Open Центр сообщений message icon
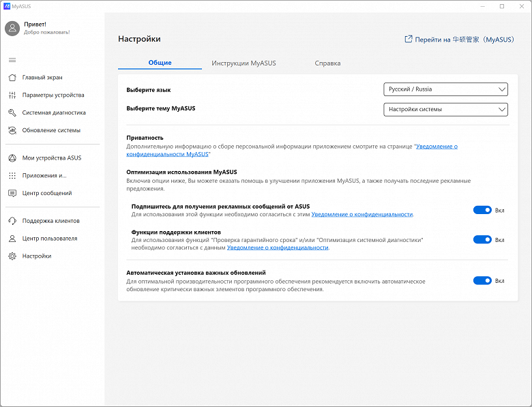 [x=12, y=194]
